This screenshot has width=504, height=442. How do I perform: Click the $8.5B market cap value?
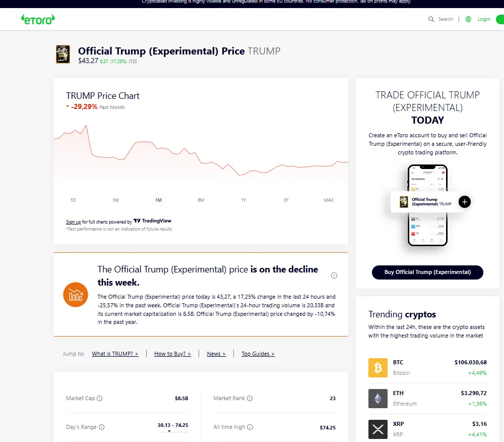tap(181, 399)
